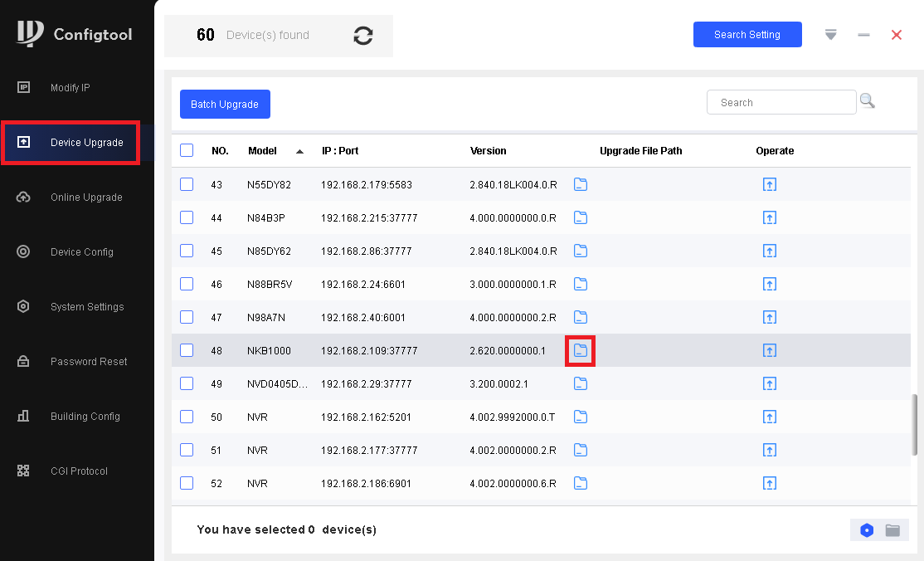
Task: Click the Batch Upgrade button
Action: coord(225,105)
